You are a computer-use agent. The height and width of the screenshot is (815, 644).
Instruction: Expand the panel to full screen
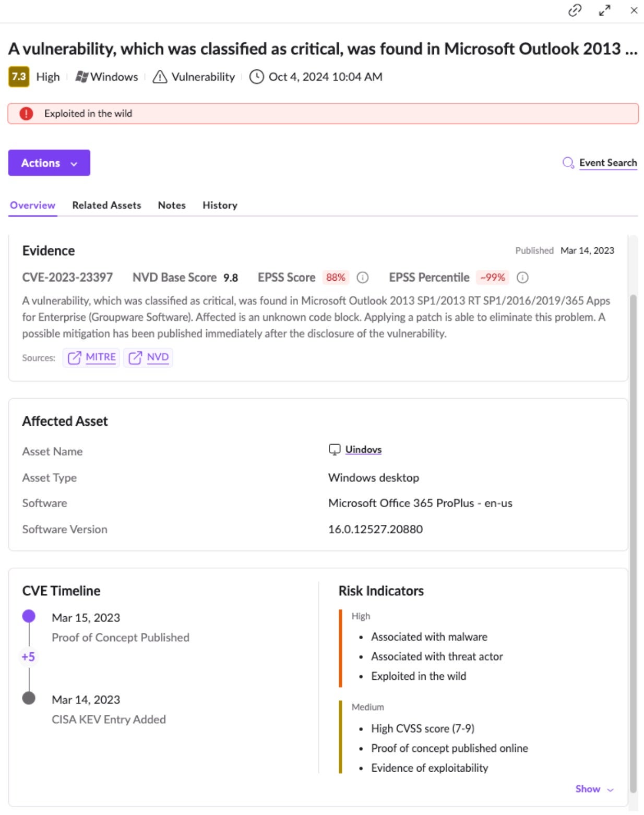click(604, 10)
